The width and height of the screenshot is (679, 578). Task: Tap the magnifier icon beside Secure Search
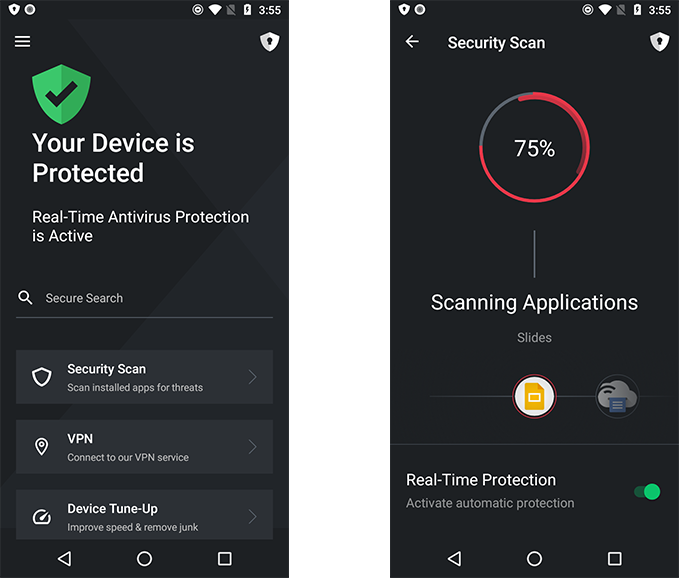tap(25, 297)
